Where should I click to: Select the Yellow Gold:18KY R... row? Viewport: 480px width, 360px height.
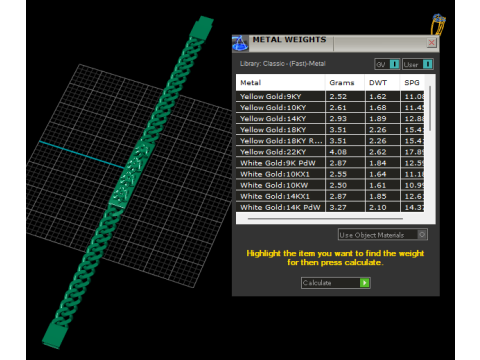coord(330,141)
